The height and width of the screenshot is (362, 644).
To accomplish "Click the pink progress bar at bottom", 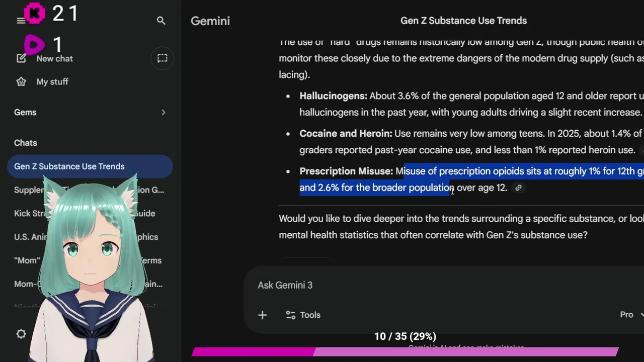I will coord(405,352).
